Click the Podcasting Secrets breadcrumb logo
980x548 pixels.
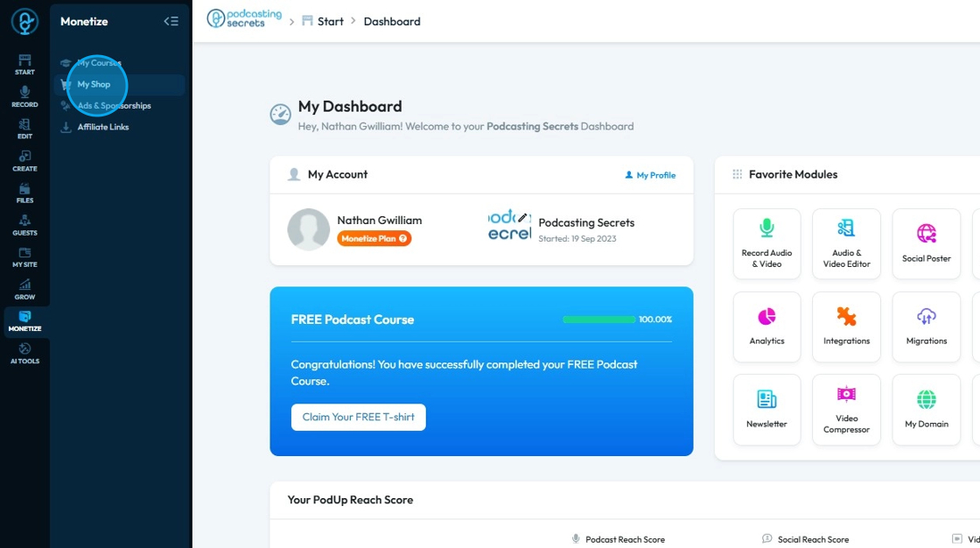coord(244,18)
